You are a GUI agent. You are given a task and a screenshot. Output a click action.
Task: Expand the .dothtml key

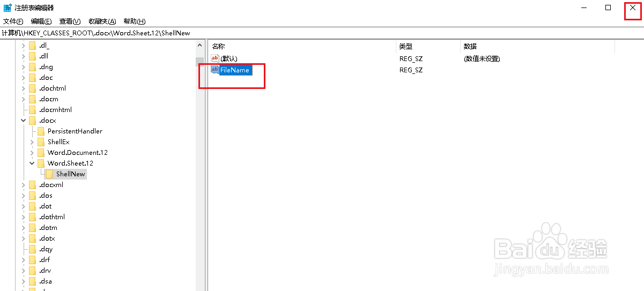click(x=23, y=217)
